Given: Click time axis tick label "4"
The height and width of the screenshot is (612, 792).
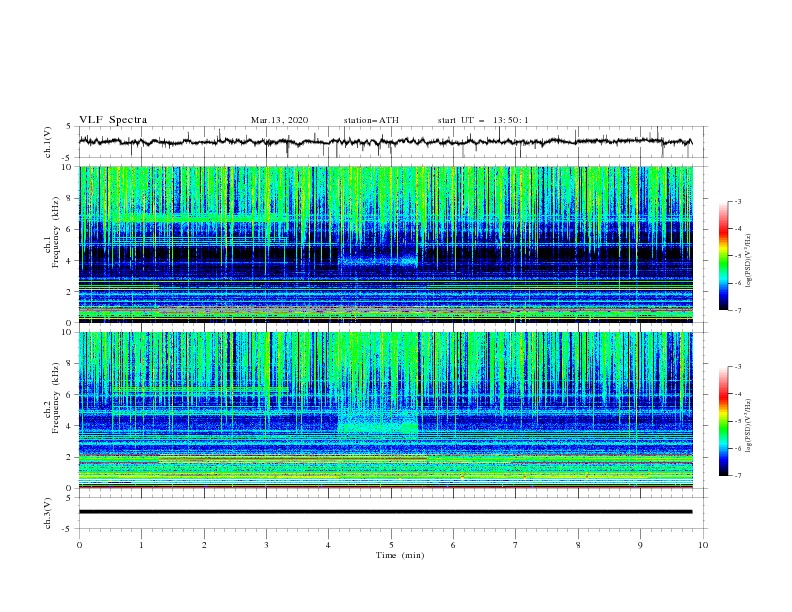Looking at the screenshot, I should tap(329, 545).
